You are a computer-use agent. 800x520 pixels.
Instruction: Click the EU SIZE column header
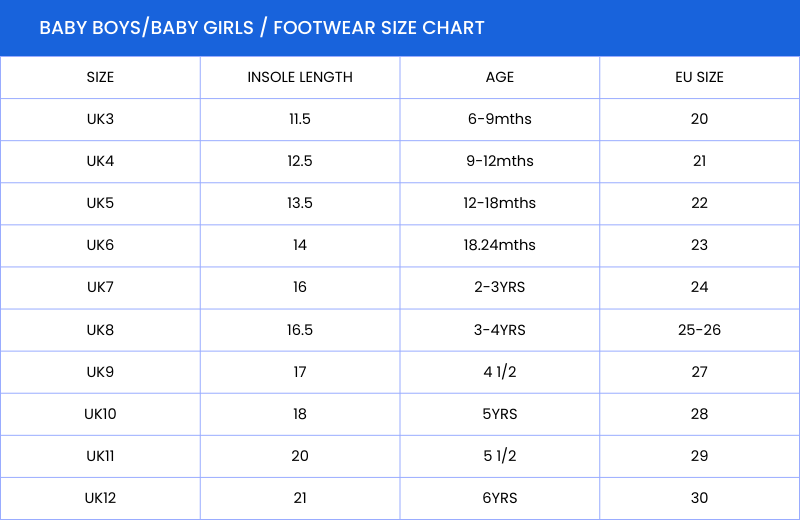pos(699,77)
